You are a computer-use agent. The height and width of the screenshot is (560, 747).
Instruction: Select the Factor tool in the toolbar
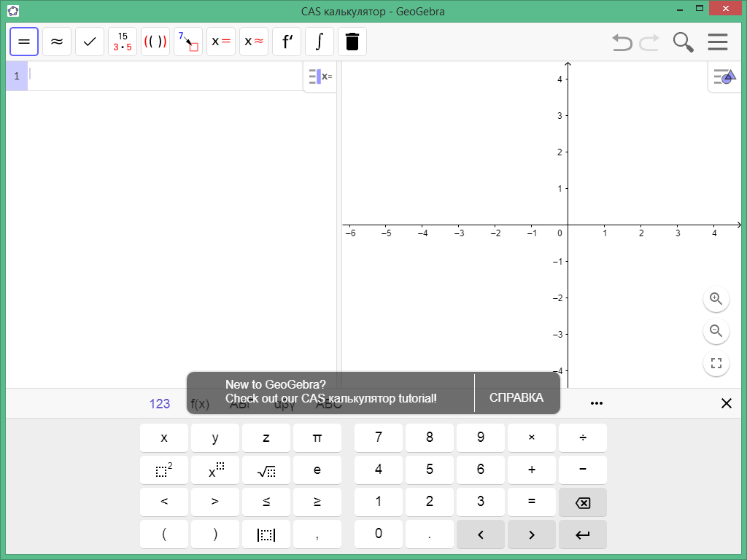tap(122, 42)
